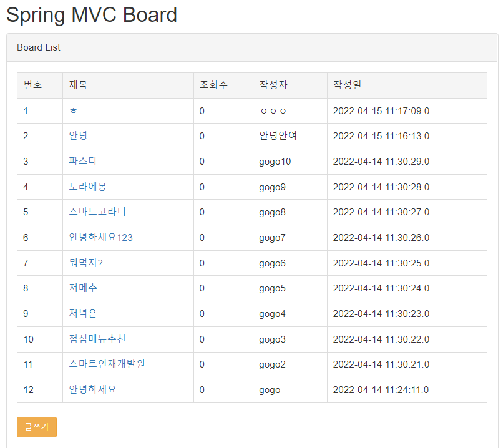
Task: Click row number 11 cell
Action: (40, 364)
